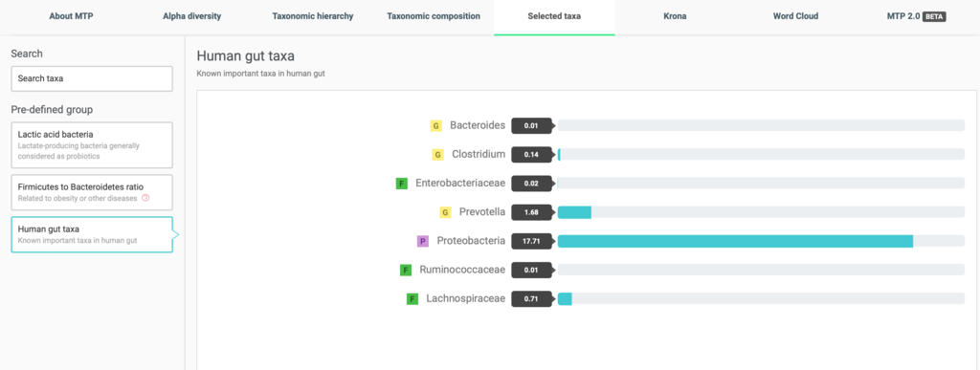Screen dimensions: 980x370
Task: Click the Search taxa input field
Action: tap(92, 78)
